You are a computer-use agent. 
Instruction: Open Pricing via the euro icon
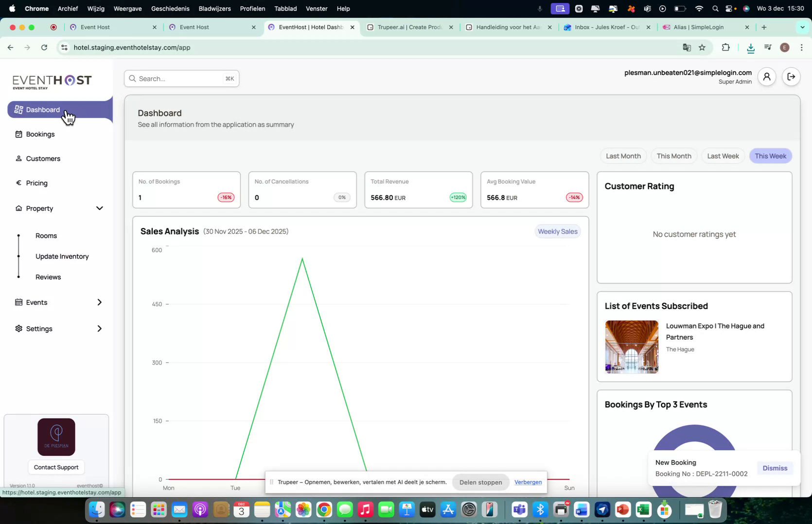pyautogui.click(x=18, y=183)
